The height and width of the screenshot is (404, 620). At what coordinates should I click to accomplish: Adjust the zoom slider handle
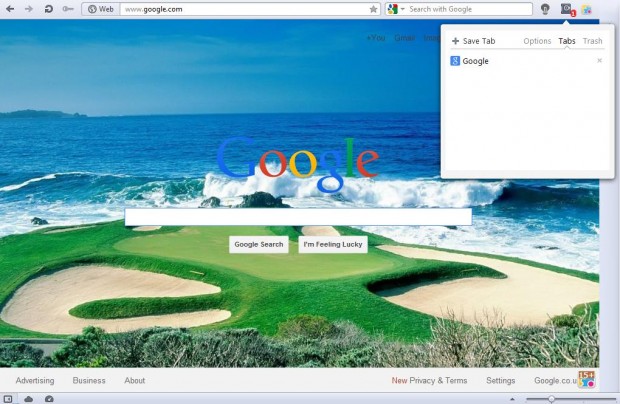[551, 399]
